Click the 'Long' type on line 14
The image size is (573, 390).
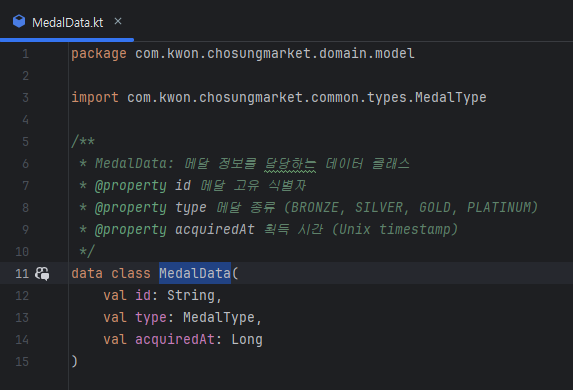[247, 339]
